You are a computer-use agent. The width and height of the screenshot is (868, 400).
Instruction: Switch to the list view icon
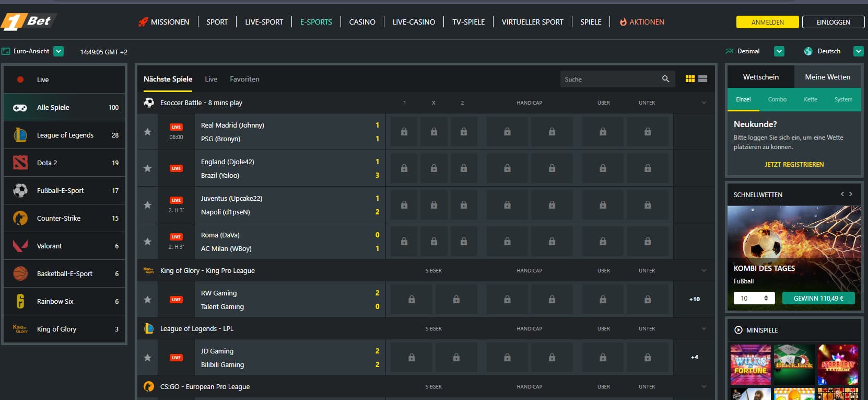(x=702, y=79)
